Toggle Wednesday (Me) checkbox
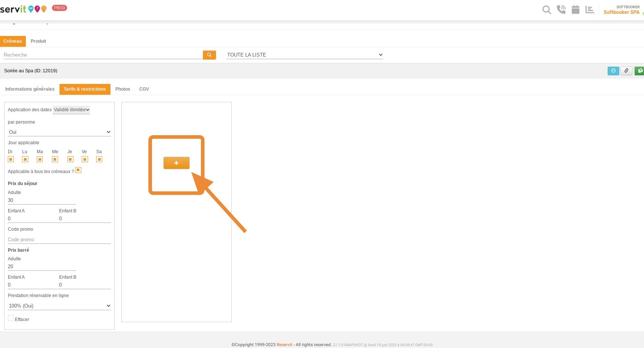Screen dimensions: 644x348 (55, 159)
